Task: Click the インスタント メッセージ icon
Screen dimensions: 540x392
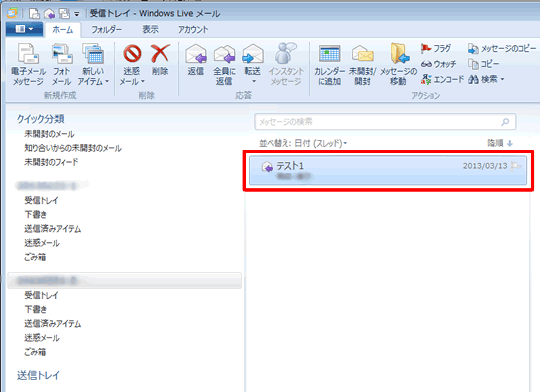Action: pos(286,54)
